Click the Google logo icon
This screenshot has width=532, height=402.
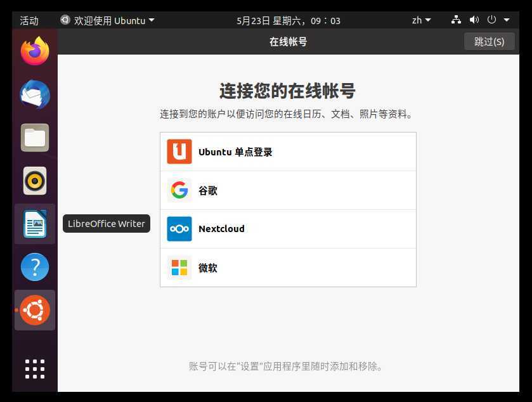click(x=179, y=190)
